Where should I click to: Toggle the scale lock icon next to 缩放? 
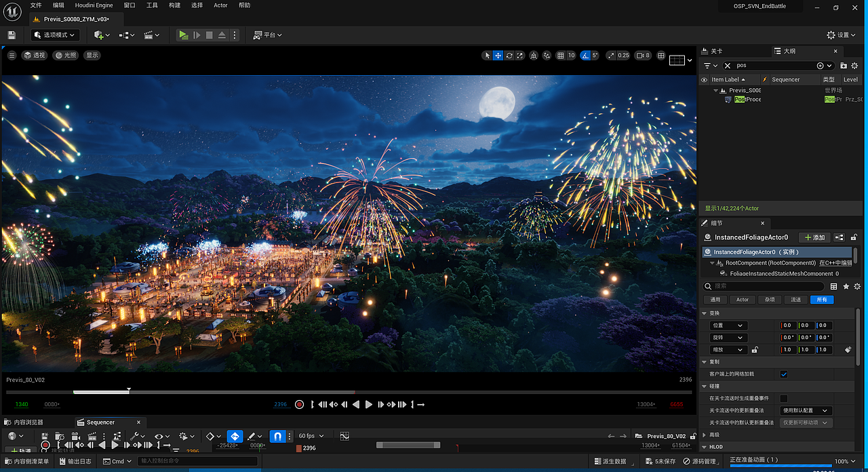pyautogui.click(x=754, y=350)
